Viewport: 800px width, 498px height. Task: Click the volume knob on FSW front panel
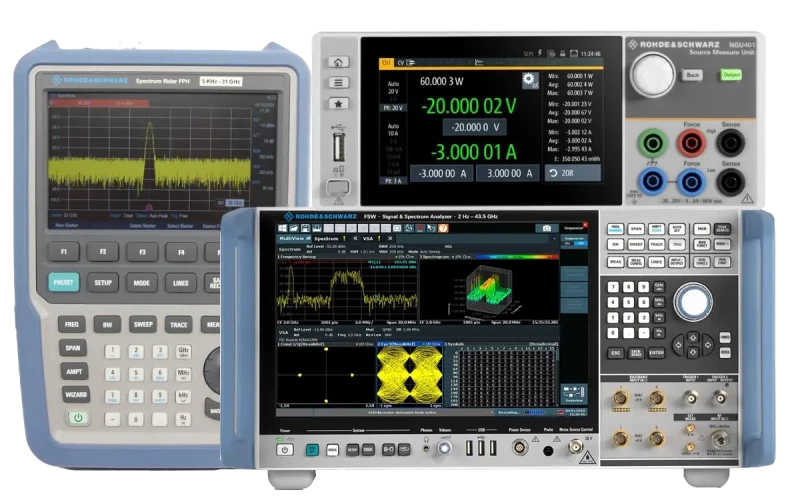tap(444, 449)
